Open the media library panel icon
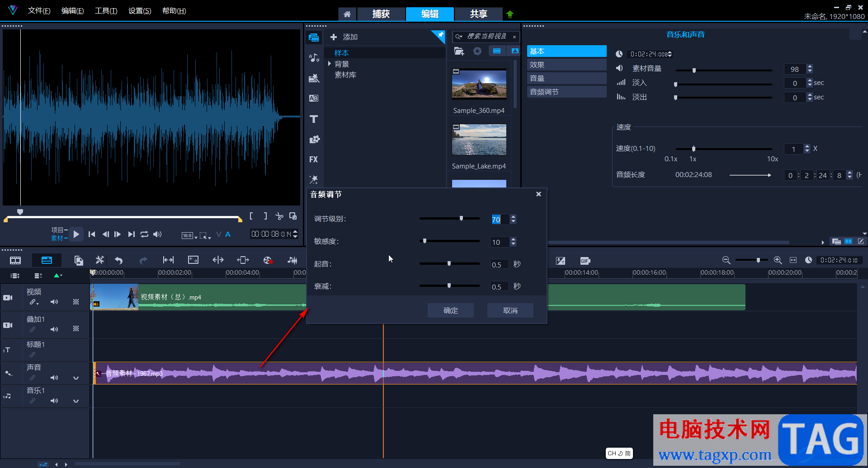The image size is (868, 468). 314,37
